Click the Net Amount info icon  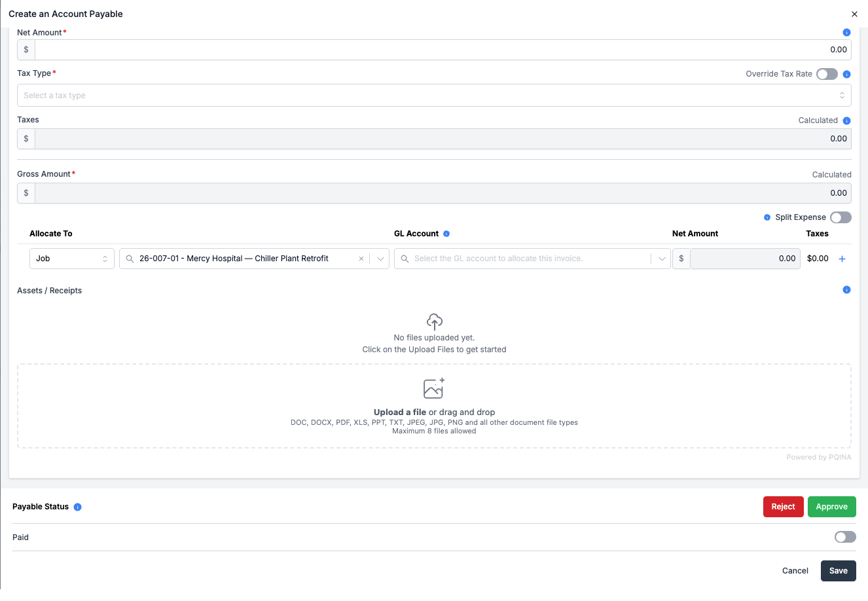pyautogui.click(x=846, y=33)
